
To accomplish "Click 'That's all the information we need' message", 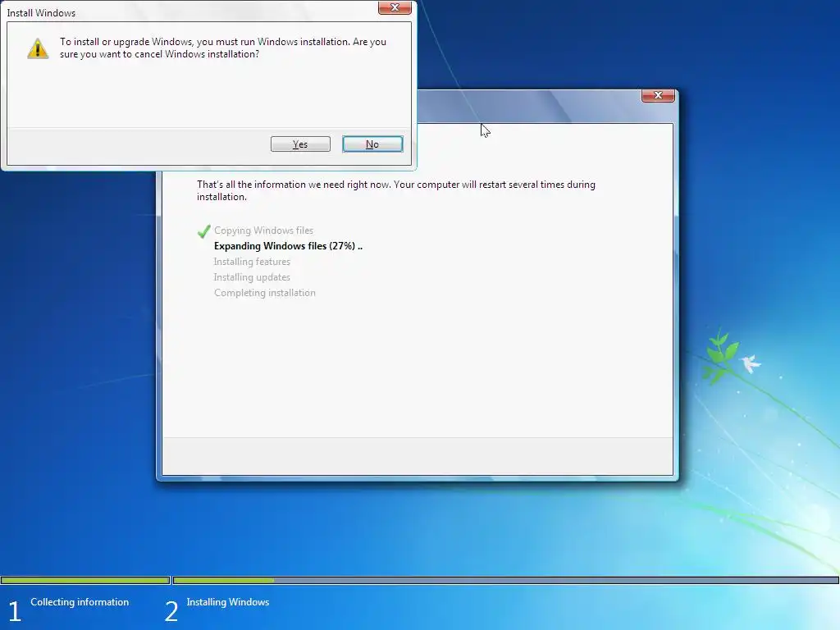I will pos(396,190).
